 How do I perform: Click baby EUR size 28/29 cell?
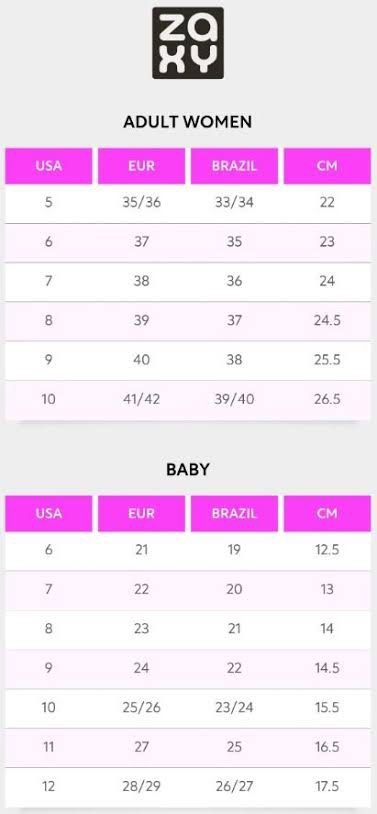pyautogui.click(x=141, y=786)
